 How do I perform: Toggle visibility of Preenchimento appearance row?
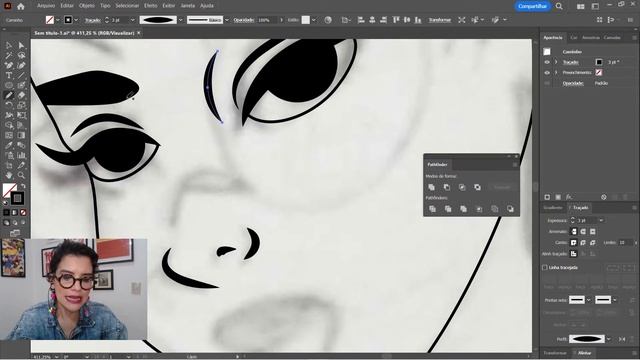[547, 73]
